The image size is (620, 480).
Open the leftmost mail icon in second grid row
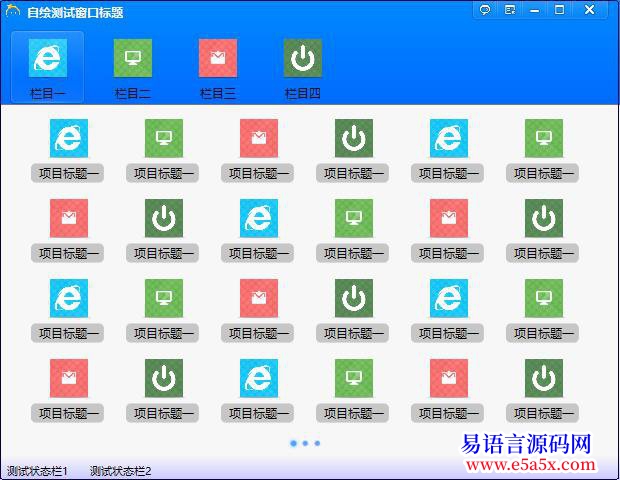coord(69,218)
